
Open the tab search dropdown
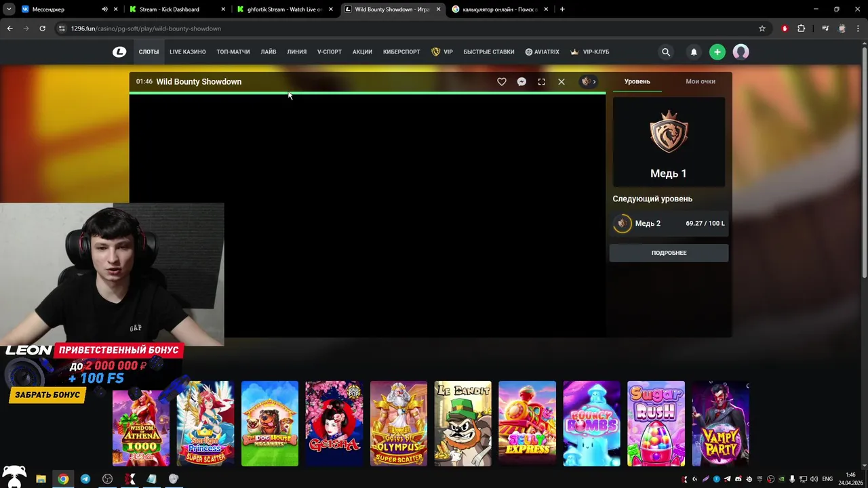pos(8,9)
